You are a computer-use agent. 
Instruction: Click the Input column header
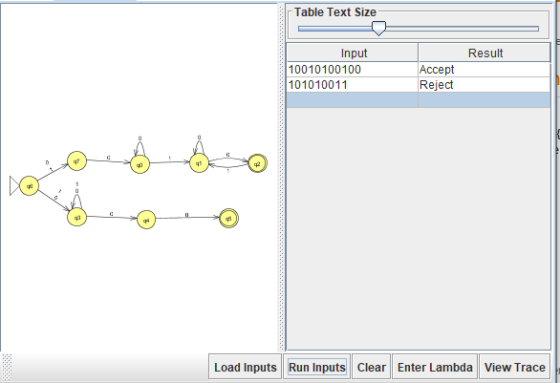click(352, 53)
